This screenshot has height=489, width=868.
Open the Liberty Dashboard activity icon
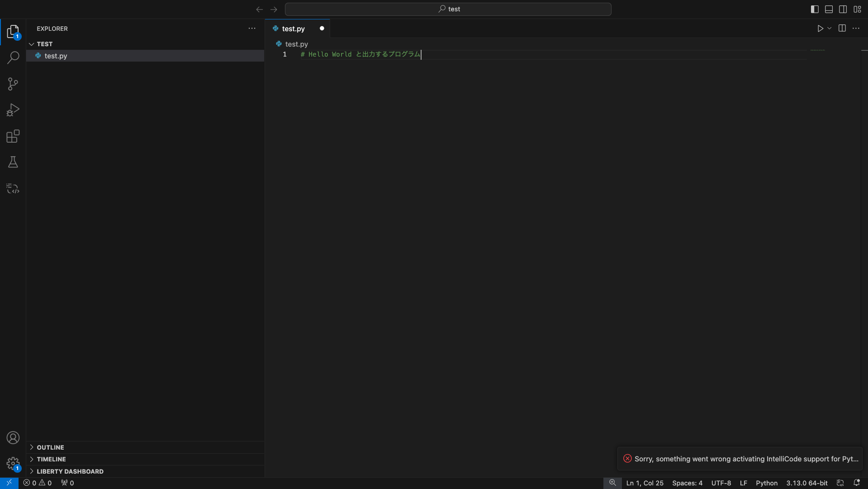click(13, 188)
